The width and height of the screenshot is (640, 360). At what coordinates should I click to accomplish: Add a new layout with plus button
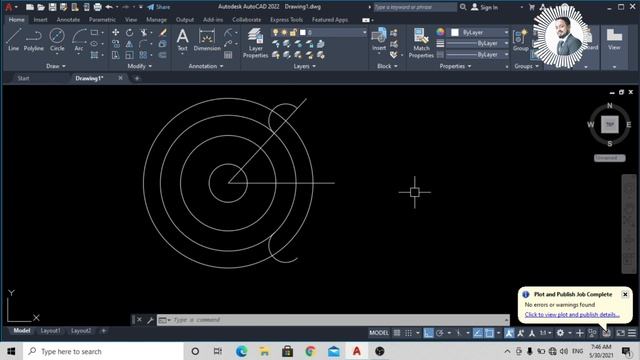pyautogui.click(x=104, y=331)
